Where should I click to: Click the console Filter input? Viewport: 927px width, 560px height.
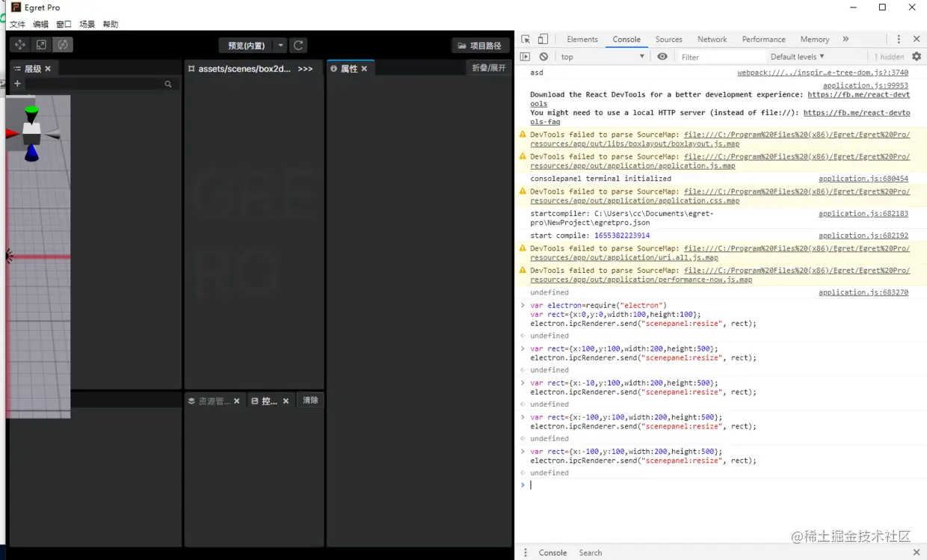point(721,57)
